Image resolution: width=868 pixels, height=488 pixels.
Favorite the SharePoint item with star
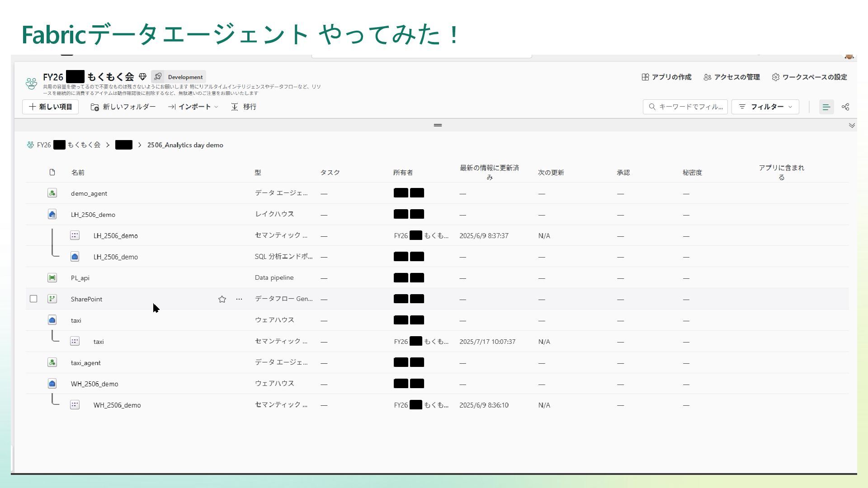point(222,299)
